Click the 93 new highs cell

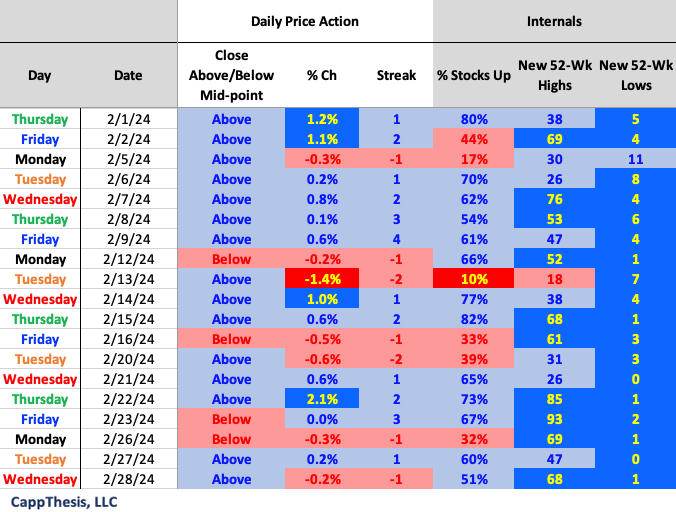(x=554, y=419)
